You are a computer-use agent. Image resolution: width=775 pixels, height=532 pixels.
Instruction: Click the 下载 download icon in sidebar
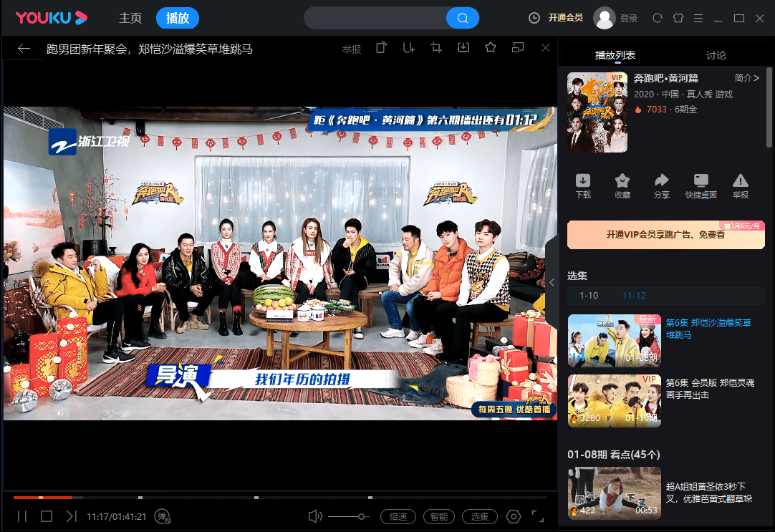583,186
